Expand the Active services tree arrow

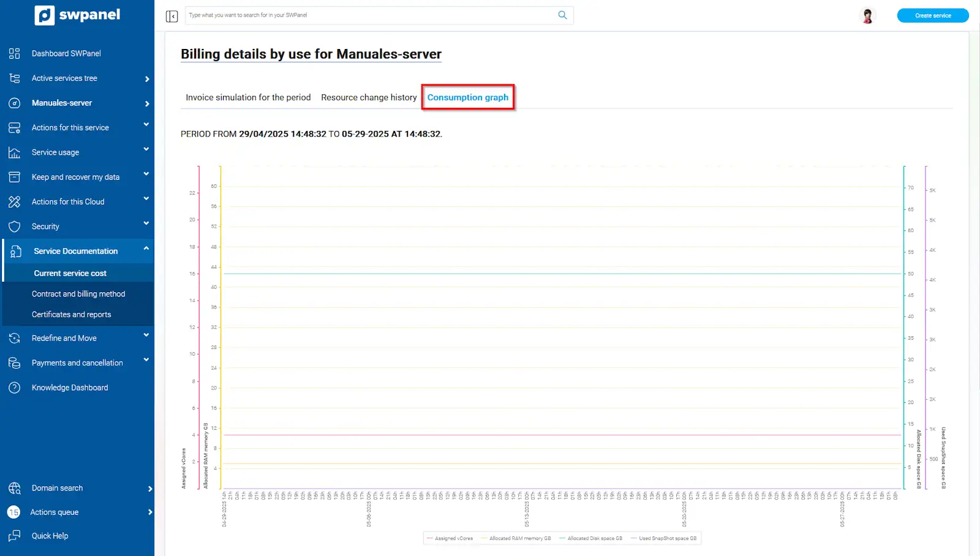(147, 79)
